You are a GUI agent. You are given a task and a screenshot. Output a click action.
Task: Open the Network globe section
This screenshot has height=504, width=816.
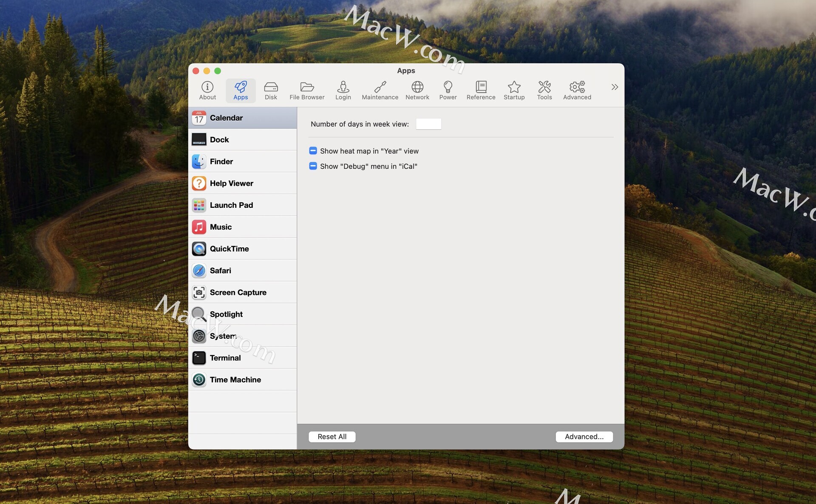417,91
